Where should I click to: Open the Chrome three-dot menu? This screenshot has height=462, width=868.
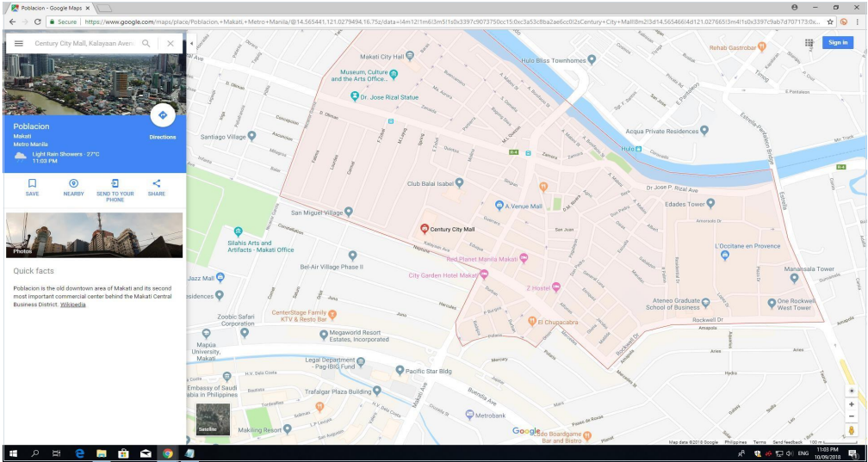[857, 22]
